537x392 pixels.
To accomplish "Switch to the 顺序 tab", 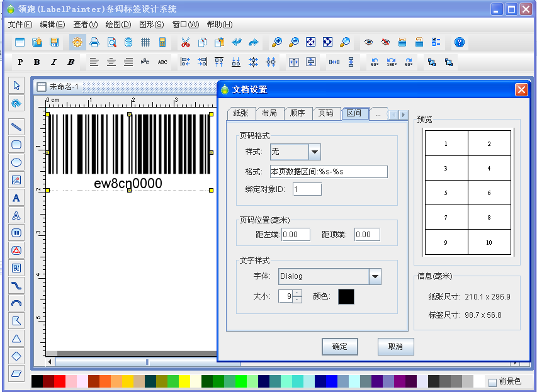I will point(297,113).
